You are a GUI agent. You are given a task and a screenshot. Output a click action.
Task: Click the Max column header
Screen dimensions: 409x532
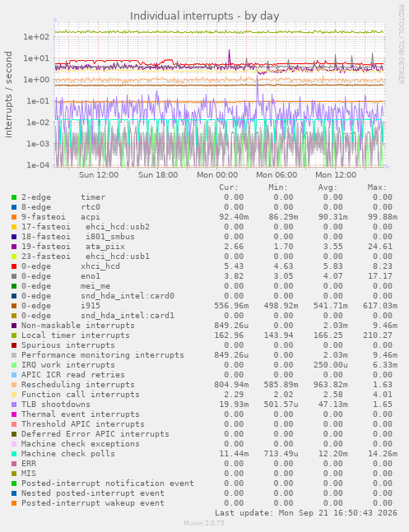coord(377,187)
